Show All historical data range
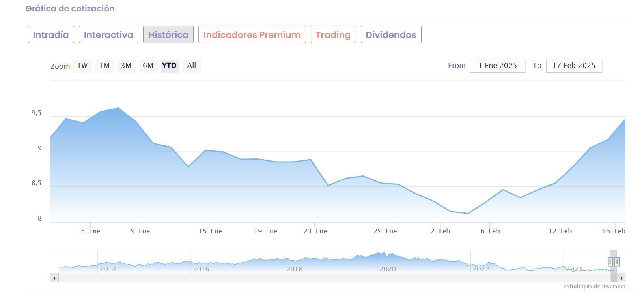This screenshot has height=297, width=644. point(192,66)
